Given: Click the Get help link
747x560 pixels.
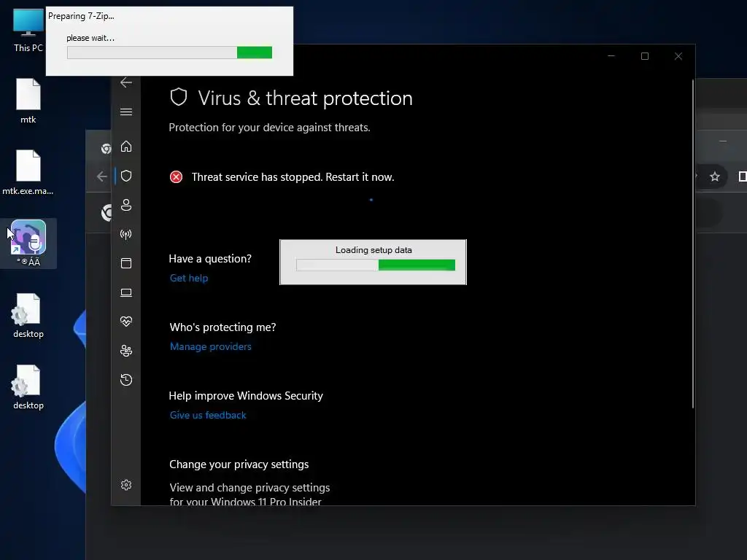Looking at the screenshot, I should coord(189,278).
